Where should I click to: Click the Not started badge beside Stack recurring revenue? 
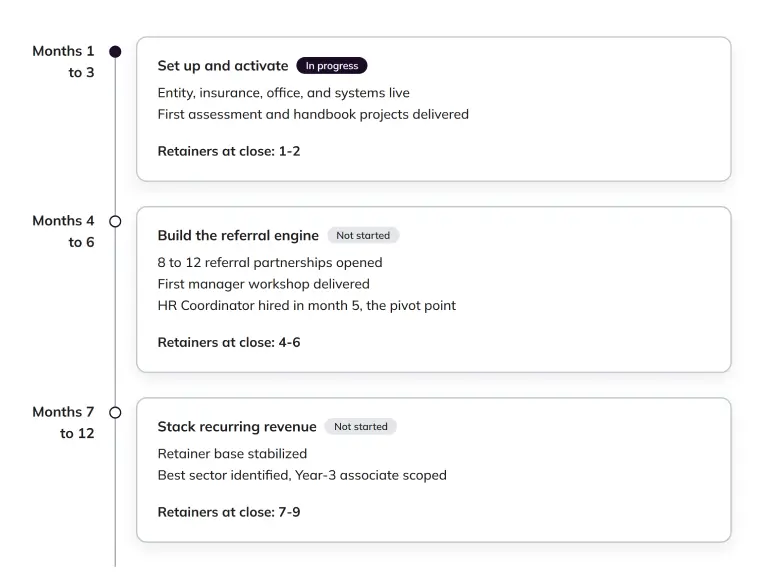pos(361,426)
